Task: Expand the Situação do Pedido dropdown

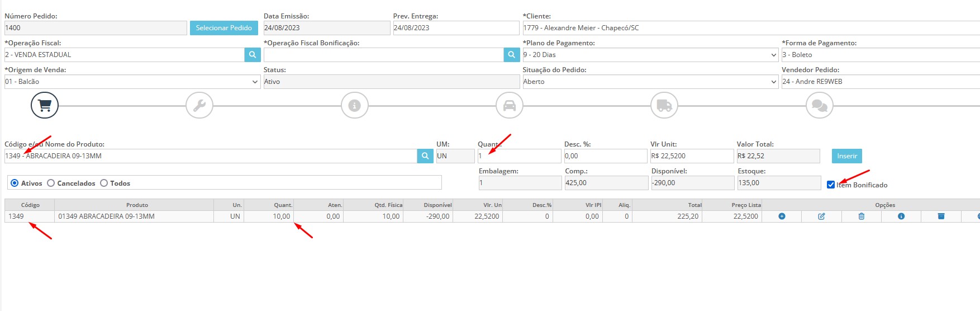Action: pos(650,82)
